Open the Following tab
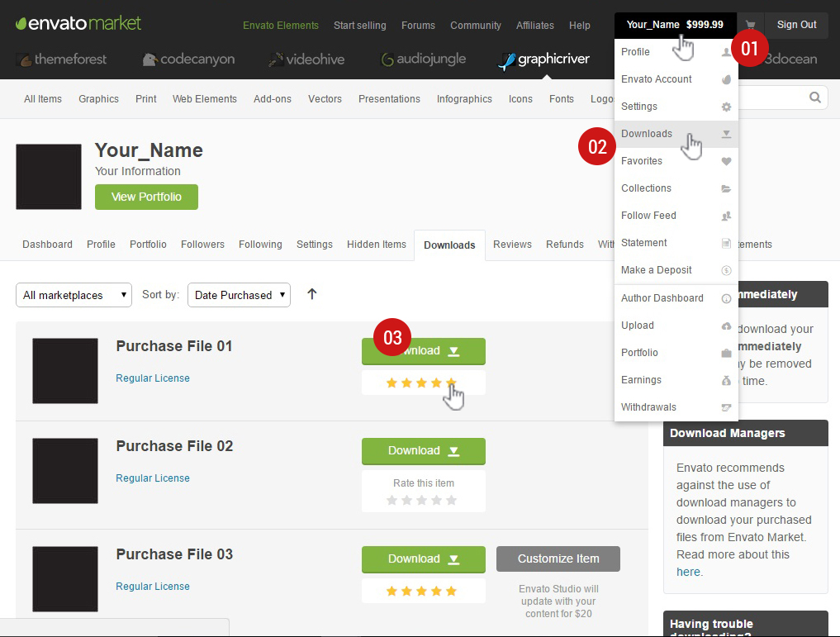The width and height of the screenshot is (840, 637). tap(260, 245)
